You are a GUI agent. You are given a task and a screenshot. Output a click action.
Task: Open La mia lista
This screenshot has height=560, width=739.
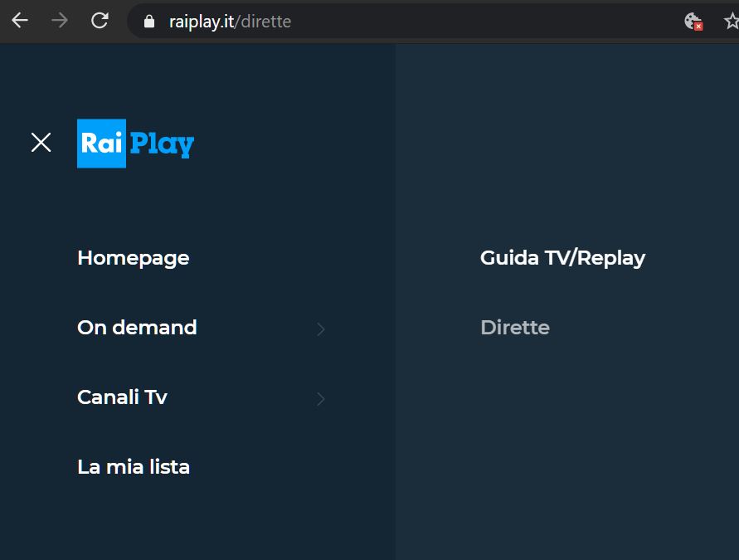[133, 467]
